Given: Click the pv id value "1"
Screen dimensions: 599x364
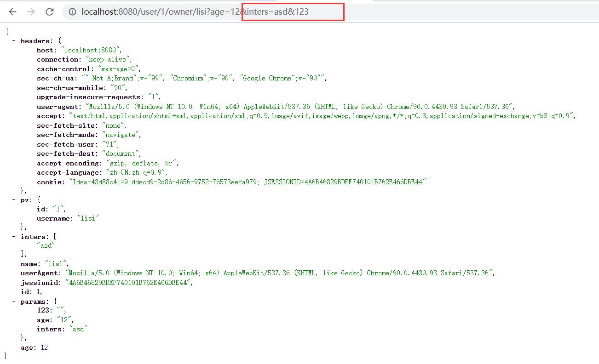Looking at the screenshot, I should click(58, 209).
